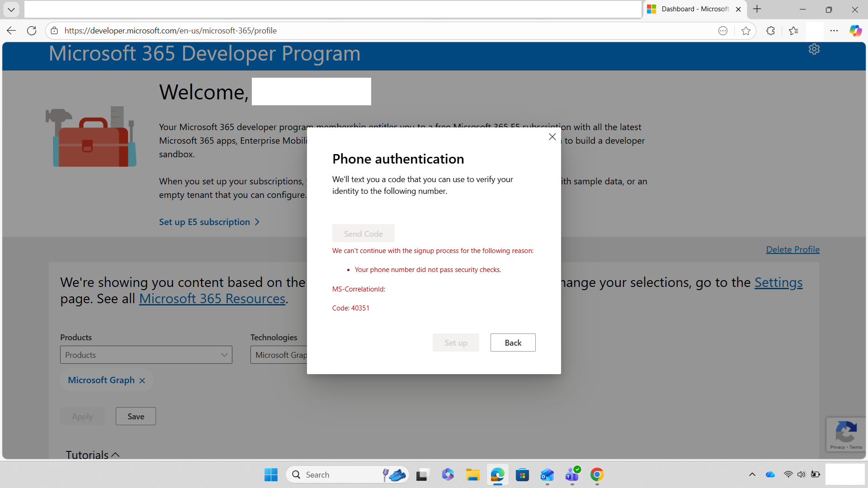Open Set up E5 subscription link
The width and height of the screenshot is (868, 488).
(209, 222)
